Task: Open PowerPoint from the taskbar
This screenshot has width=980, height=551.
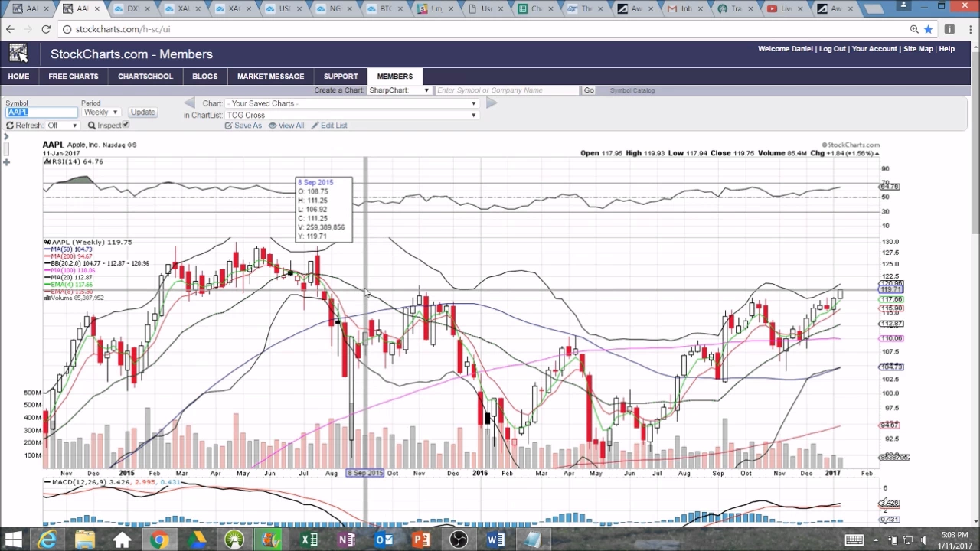Action: 421,540
